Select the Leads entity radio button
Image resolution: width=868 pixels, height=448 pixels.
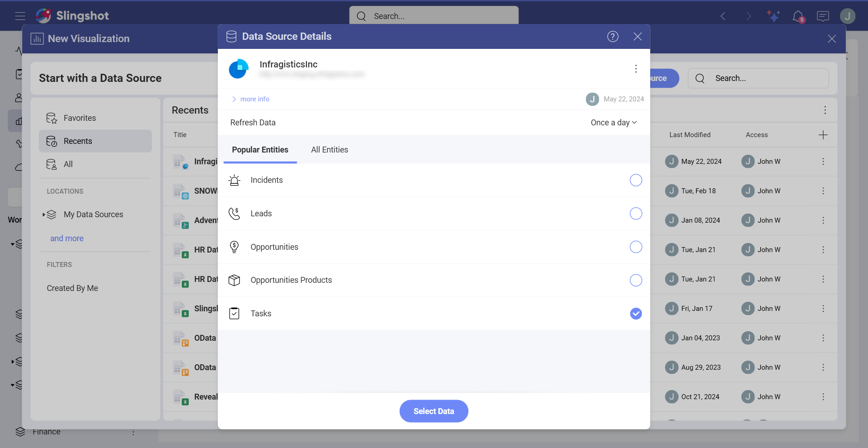636,214
